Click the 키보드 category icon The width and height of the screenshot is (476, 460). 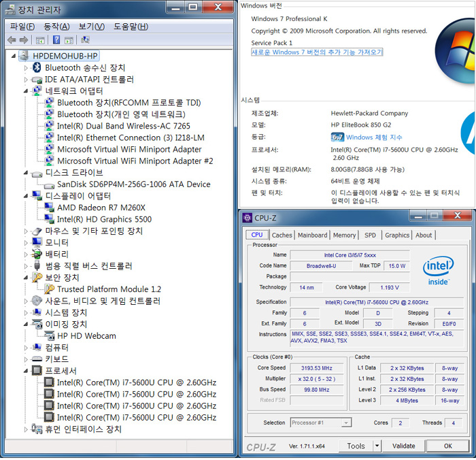pyautogui.click(x=37, y=359)
